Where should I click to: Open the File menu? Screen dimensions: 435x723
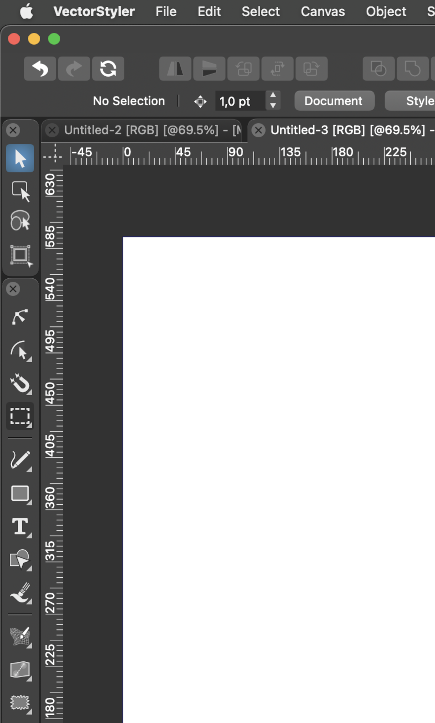tap(166, 12)
